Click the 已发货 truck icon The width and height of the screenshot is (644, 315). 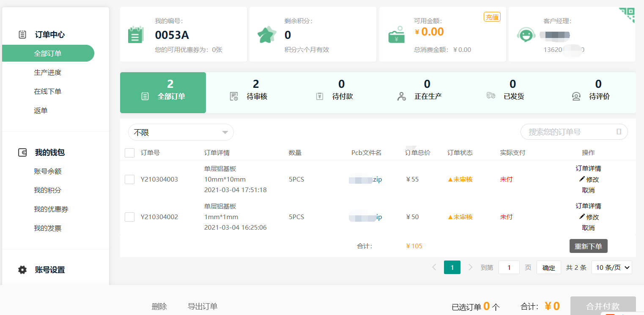490,96
